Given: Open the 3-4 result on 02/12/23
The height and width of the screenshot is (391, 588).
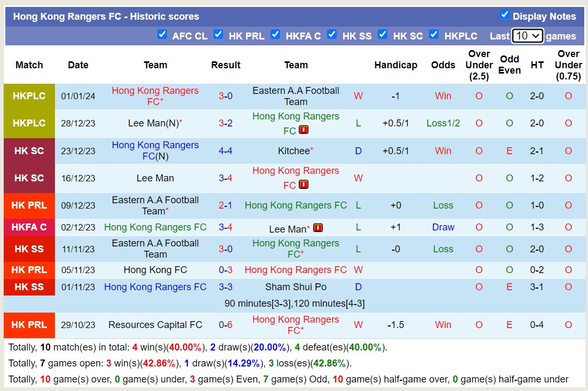Looking at the screenshot, I should point(225,227).
